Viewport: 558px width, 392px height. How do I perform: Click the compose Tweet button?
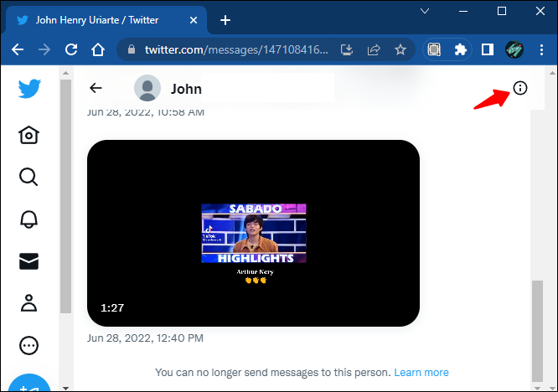(x=29, y=384)
